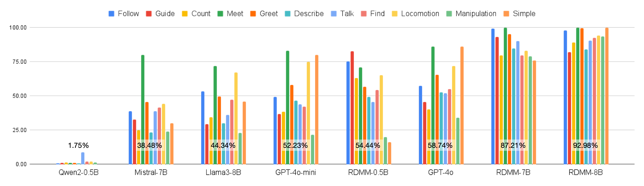Click the 92.98% data label

[x=585, y=145]
